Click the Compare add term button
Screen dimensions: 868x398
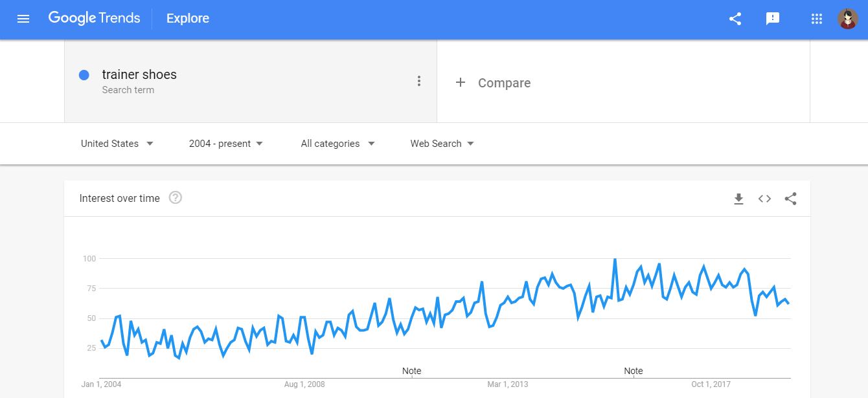(x=493, y=83)
